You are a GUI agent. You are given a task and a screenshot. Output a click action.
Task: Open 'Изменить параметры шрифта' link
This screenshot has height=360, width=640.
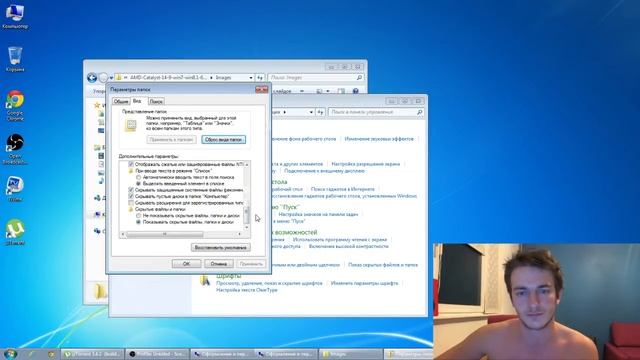point(364,283)
